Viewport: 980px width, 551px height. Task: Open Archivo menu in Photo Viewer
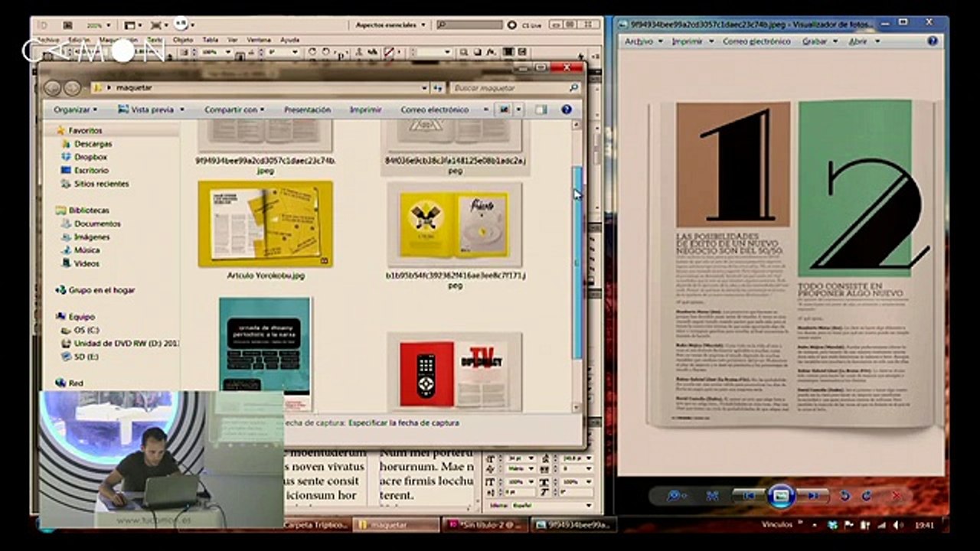pyautogui.click(x=643, y=41)
